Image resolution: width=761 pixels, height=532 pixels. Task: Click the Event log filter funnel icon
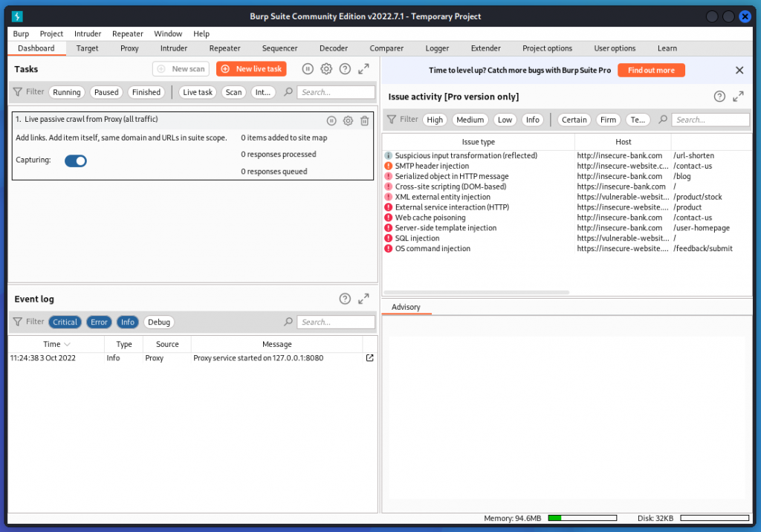18,322
